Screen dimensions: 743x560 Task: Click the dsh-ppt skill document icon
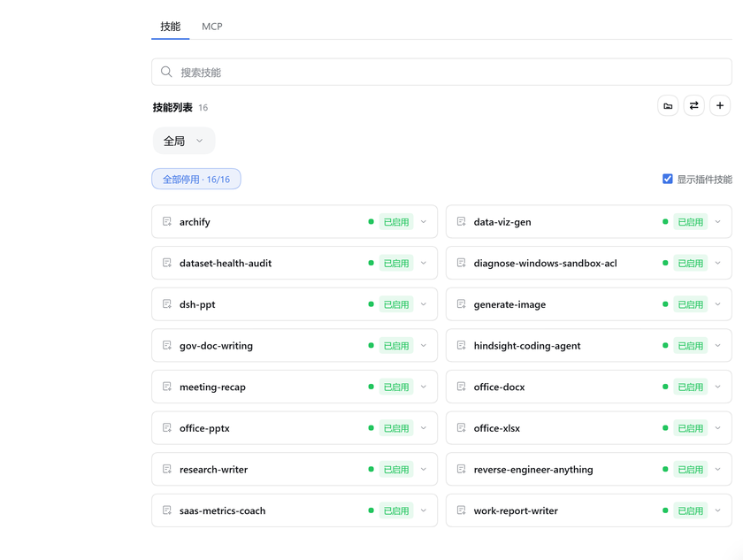coord(167,303)
